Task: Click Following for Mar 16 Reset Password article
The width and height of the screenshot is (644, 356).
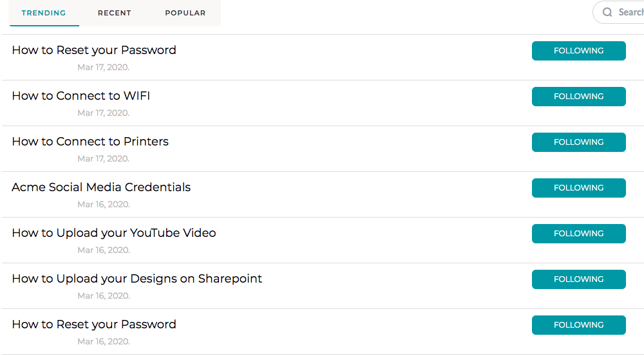Action: [578, 325]
